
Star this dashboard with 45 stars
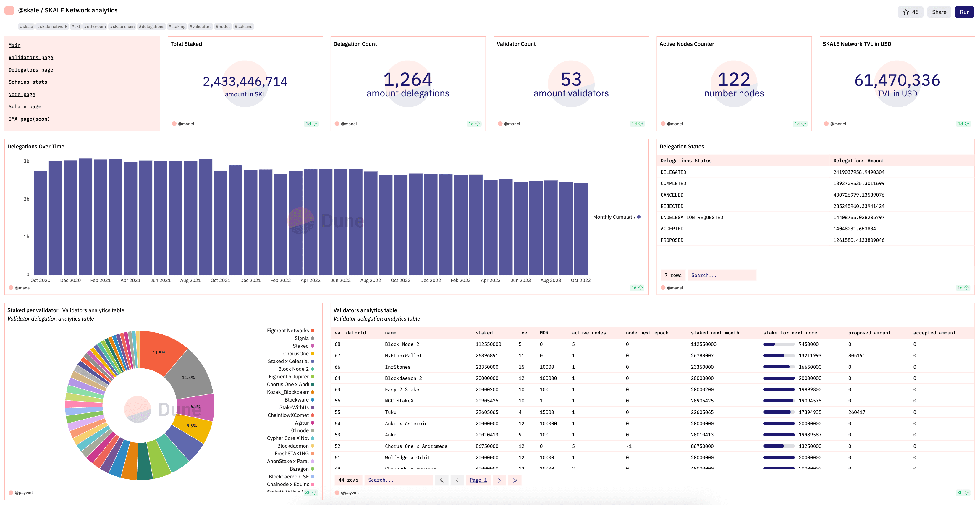click(x=911, y=12)
